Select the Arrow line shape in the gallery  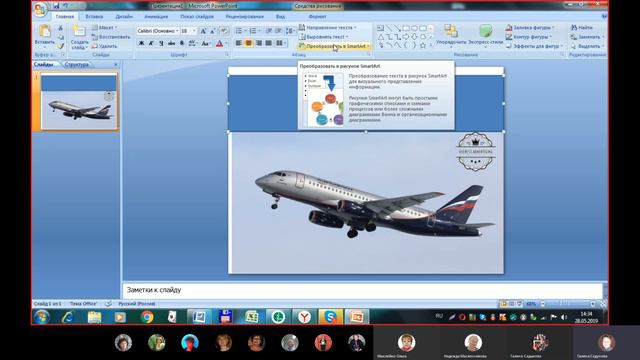pos(397,28)
